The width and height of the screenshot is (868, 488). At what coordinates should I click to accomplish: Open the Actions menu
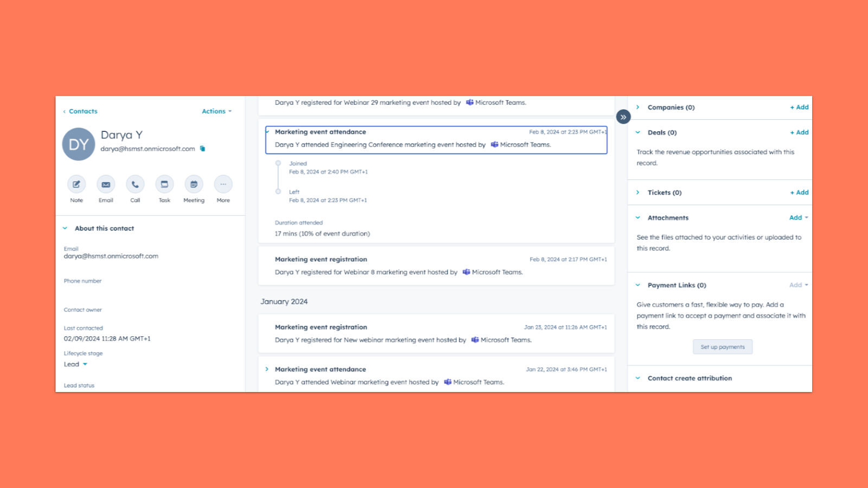coord(216,111)
